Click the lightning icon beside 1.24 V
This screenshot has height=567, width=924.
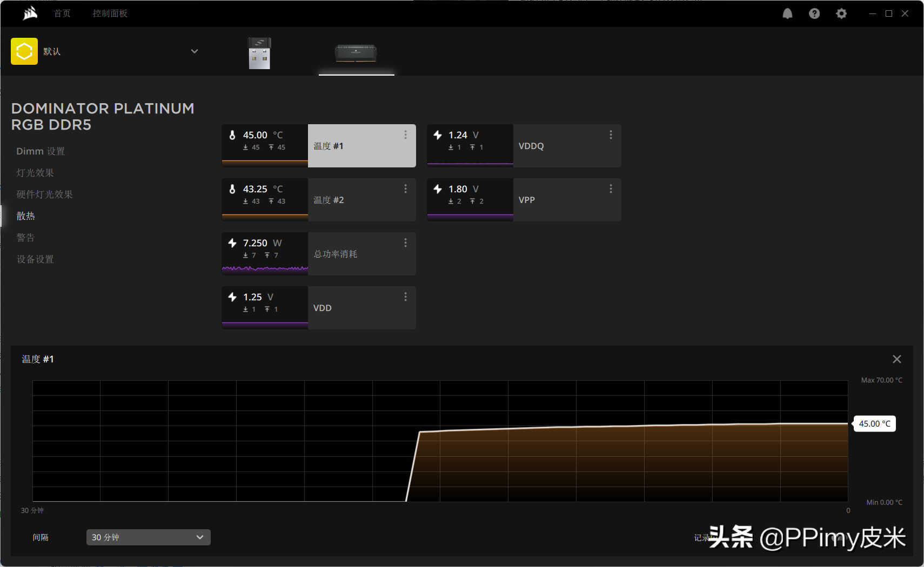point(438,135)
